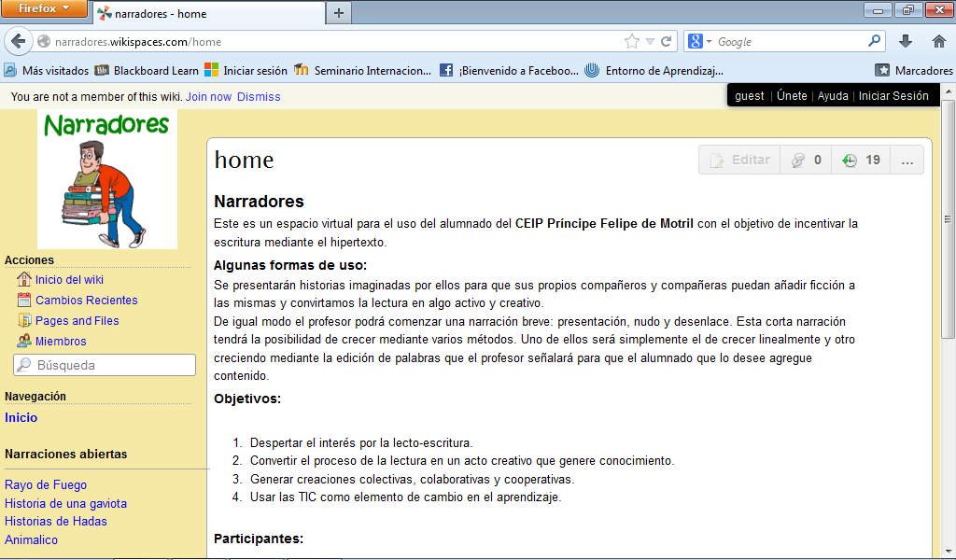Open the page history showing 19 revisions
The image size is (956, 560).
pyautogui.click(x=861, y=159)
